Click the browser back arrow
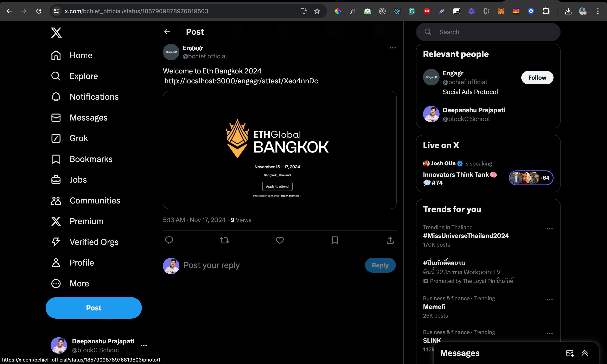Viewport: 607px width, 364px height. pos(9,11)
